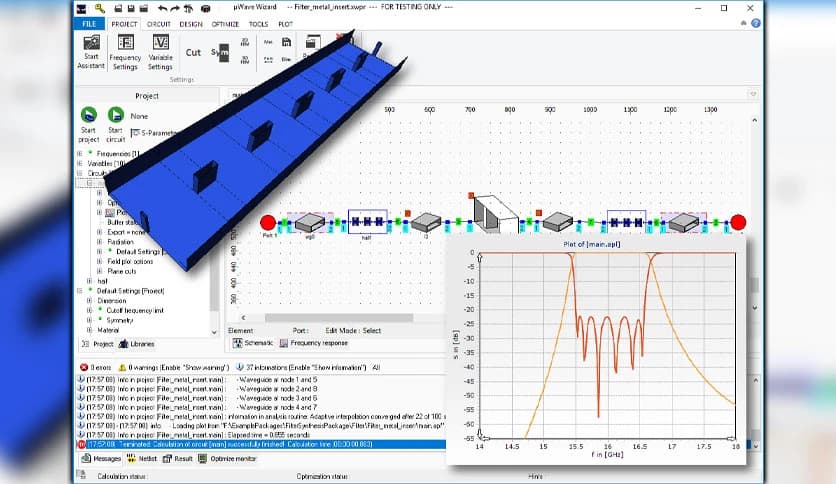Click the yellow key icon in title bar
Image resolution: width=836 pixels, height=484 pixels.
tap(100, 8)
